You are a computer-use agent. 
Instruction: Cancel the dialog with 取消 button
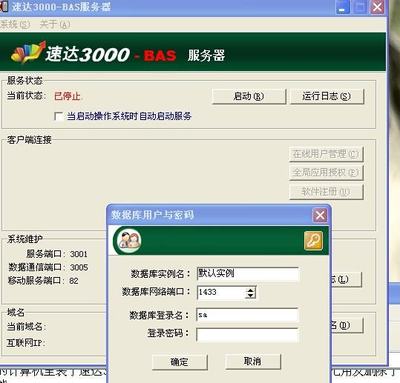click(253, 361)
